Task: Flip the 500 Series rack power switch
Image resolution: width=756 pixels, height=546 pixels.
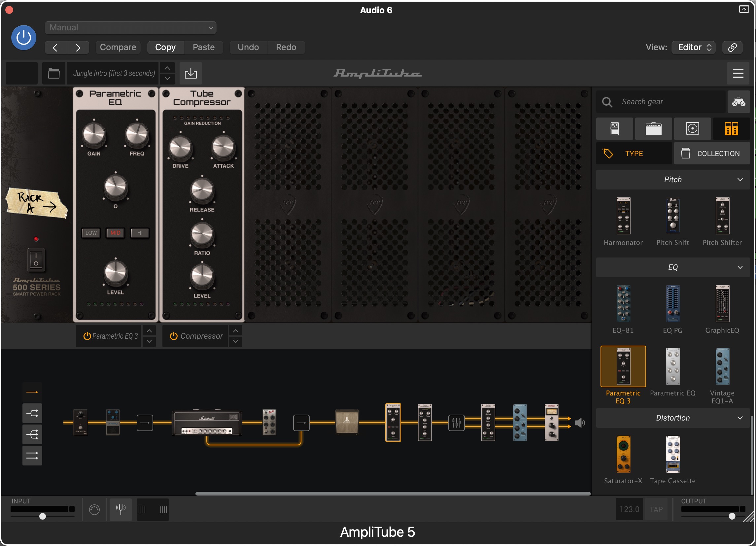Action: (x=36, y=259)
